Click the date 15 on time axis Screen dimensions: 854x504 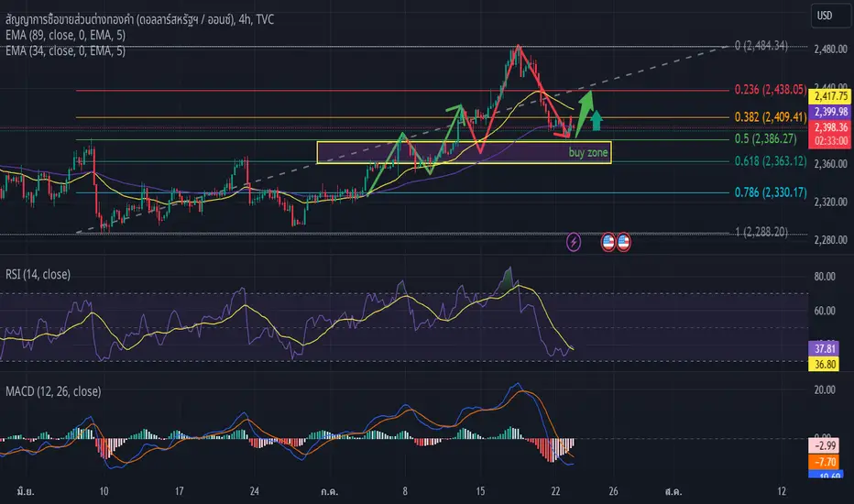pyautogui.click(x=480, y=491)
